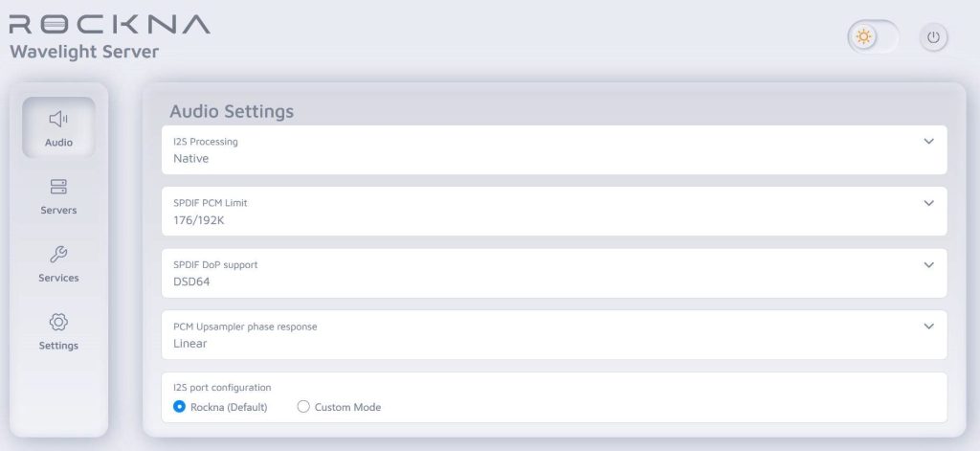The width and height of the screenshot is (980, 451).
Task: Expand the I2S Processing dropdown chevron
Action: pyautogui.click(x=928, y=141)
